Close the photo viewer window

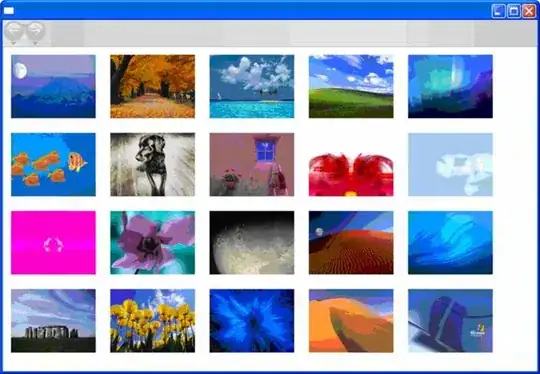pyautogui.click(x=529, y=11)
